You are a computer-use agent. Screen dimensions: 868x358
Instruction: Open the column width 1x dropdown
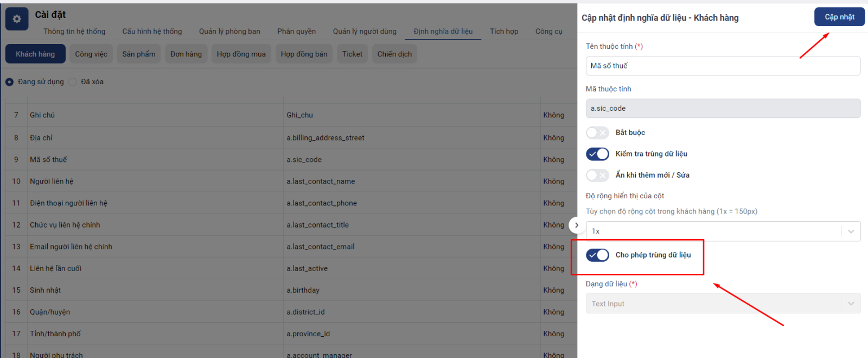tap(722, 231)
